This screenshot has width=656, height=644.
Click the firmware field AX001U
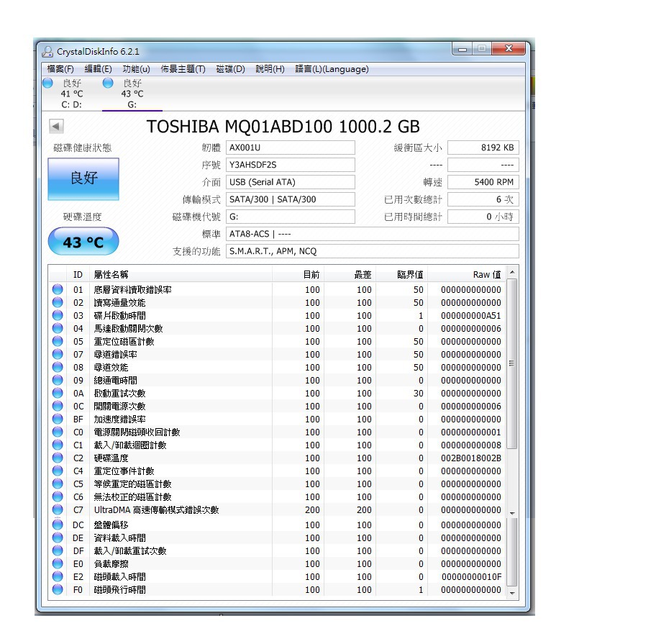tap(291, 148)
